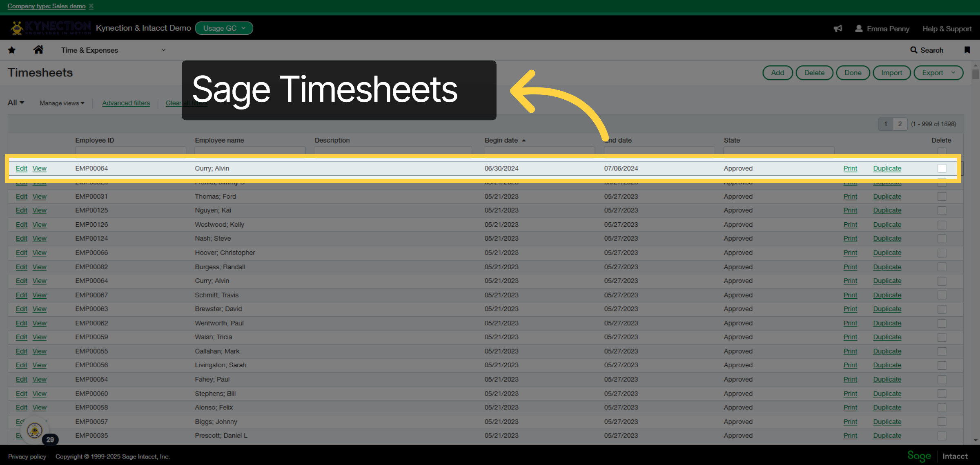Click the Employee ID column header
Viewport: 980px width, 465px height.
[x=94, y=140]
